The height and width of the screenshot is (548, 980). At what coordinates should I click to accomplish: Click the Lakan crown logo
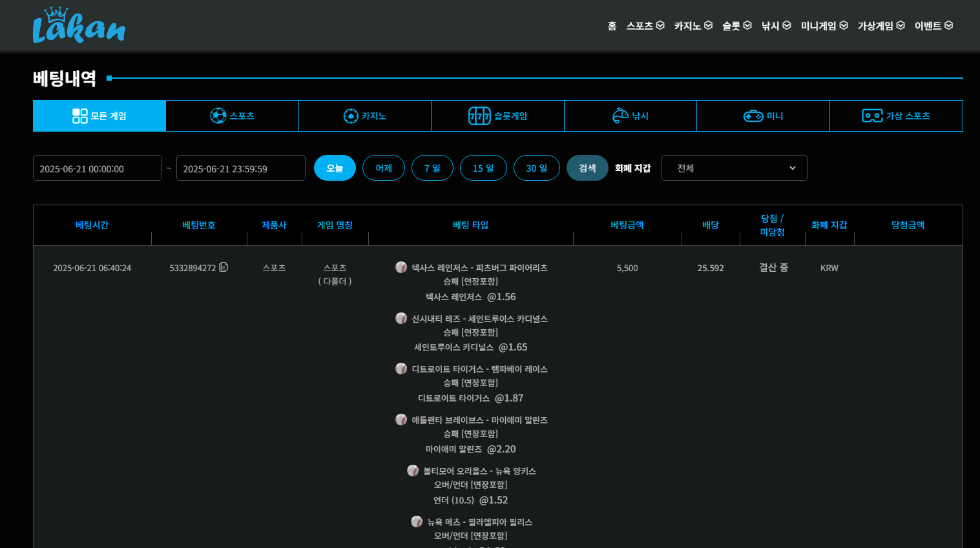tap(79, 26)
